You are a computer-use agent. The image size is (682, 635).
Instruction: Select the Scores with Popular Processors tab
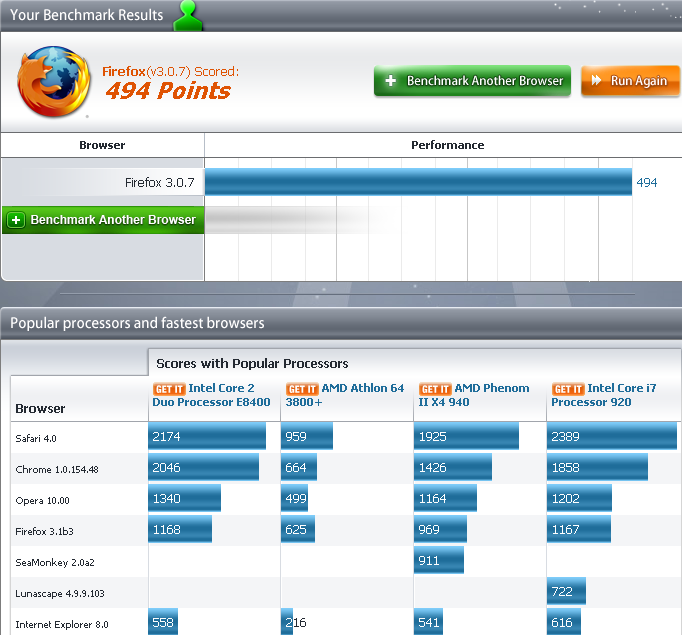pos(252,363)
